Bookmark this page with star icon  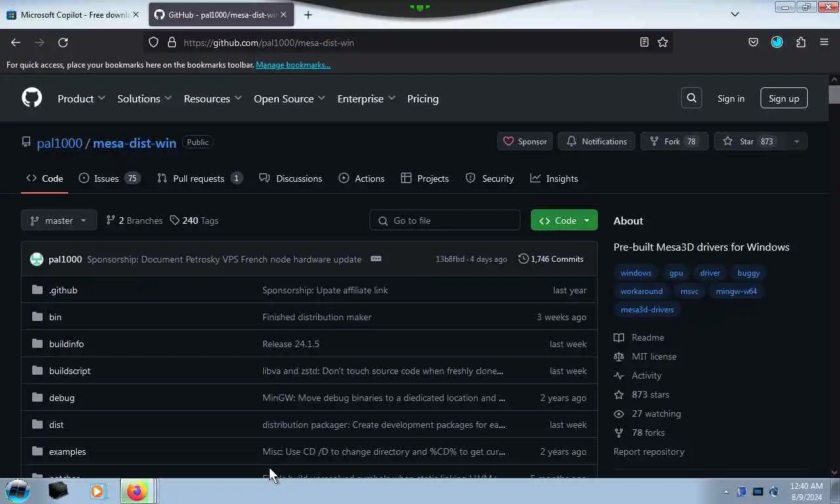[663, 42]
